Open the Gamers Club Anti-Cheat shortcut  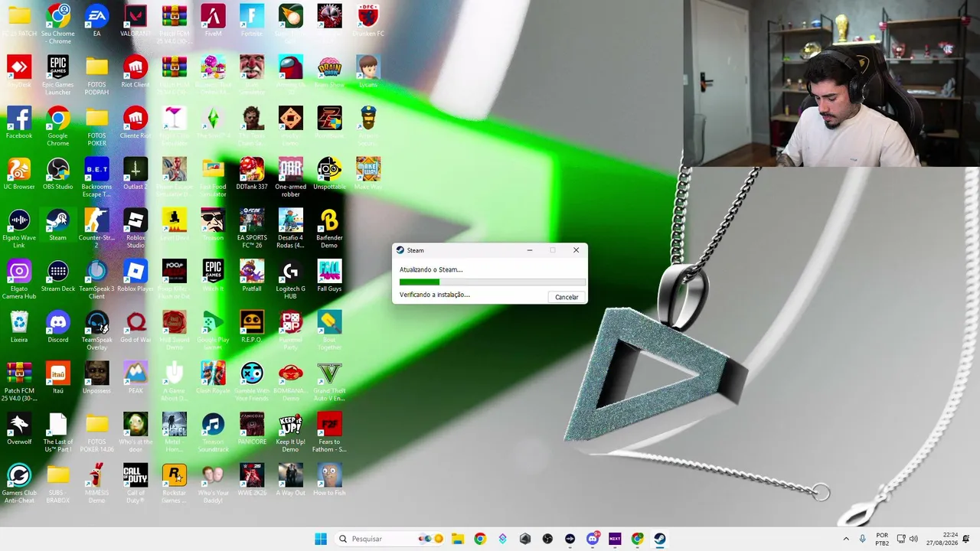(x=19, y=484)
